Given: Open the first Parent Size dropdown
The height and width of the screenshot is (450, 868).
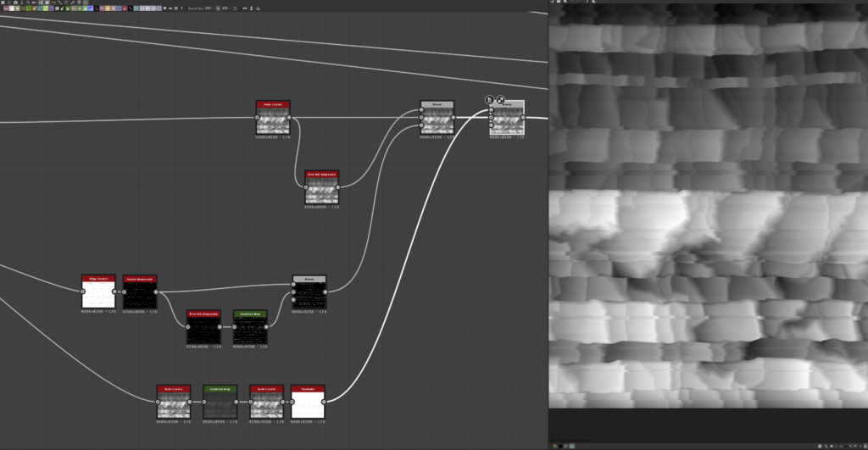Looking at the screenshot, I should 210,8.
